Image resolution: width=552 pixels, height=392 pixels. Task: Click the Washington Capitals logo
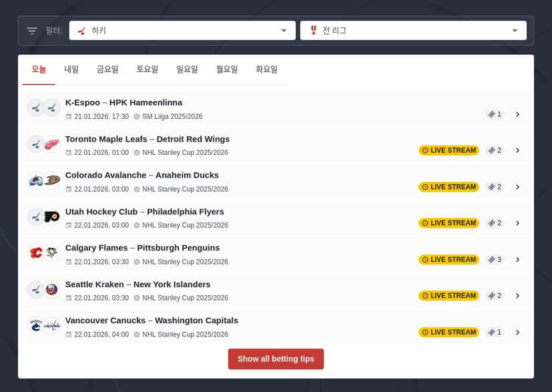(x=52, y=326)
